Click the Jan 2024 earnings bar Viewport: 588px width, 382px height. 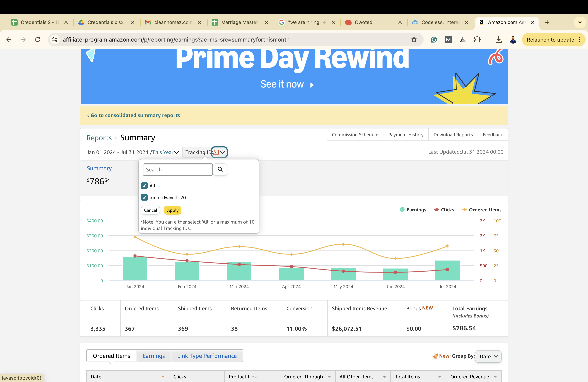[135, 269]
